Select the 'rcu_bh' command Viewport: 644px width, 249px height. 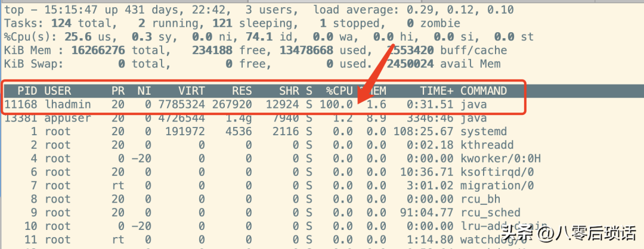pyautogui.click(x=480, y=200)
